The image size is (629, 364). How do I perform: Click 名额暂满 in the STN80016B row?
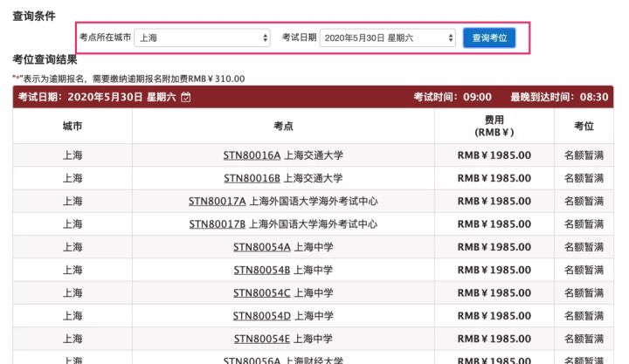coord(584,178)
